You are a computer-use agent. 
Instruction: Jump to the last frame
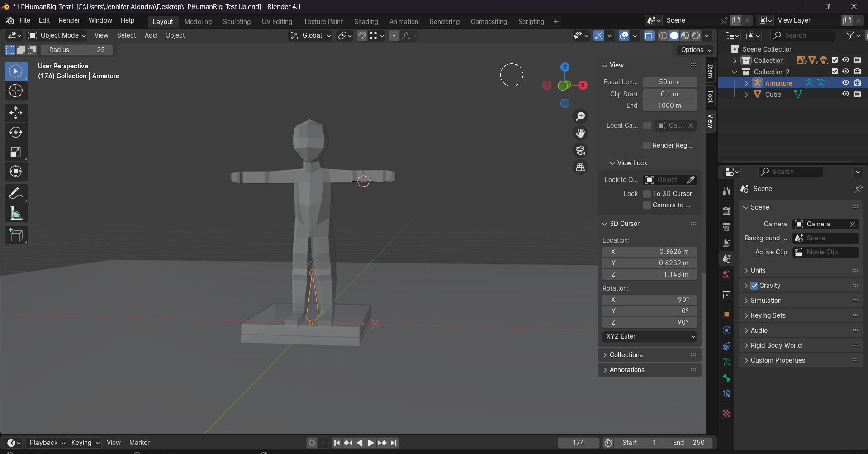pyautogui.click(x=394, y=443)
